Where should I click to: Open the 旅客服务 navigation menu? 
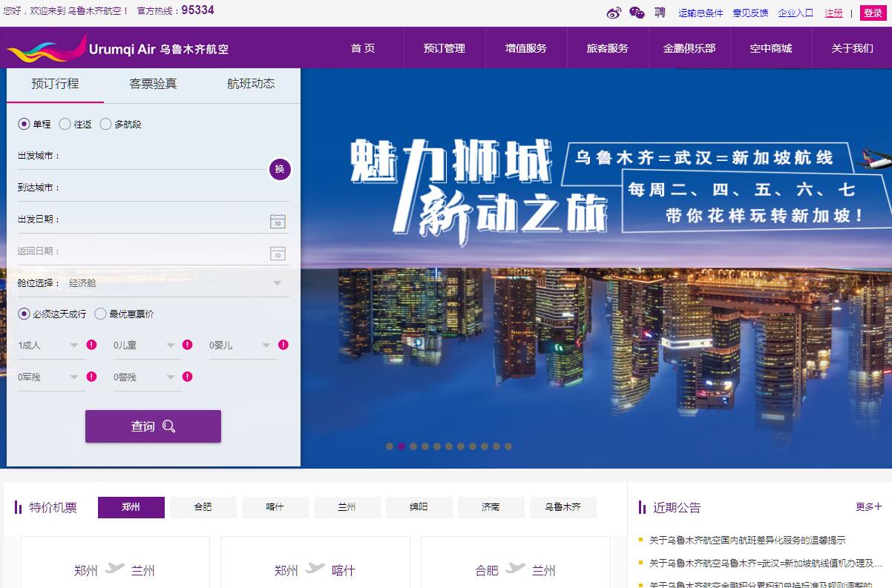607,48
